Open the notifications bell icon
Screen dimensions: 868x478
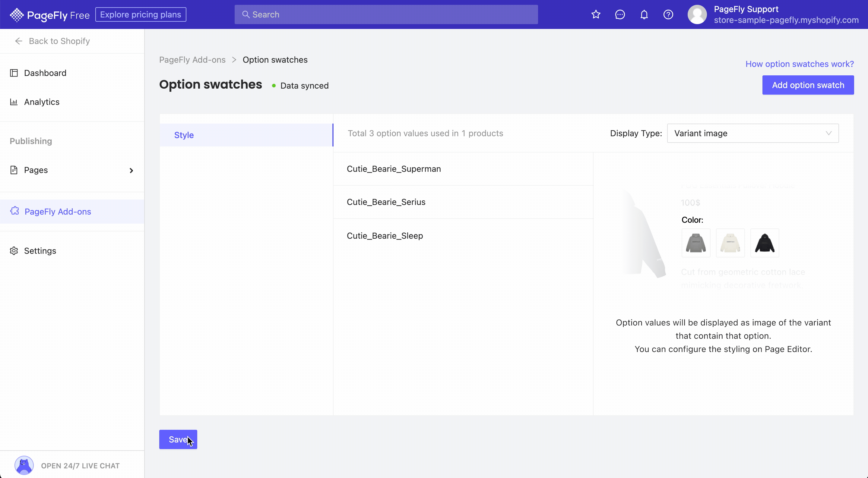pos(644,14)
